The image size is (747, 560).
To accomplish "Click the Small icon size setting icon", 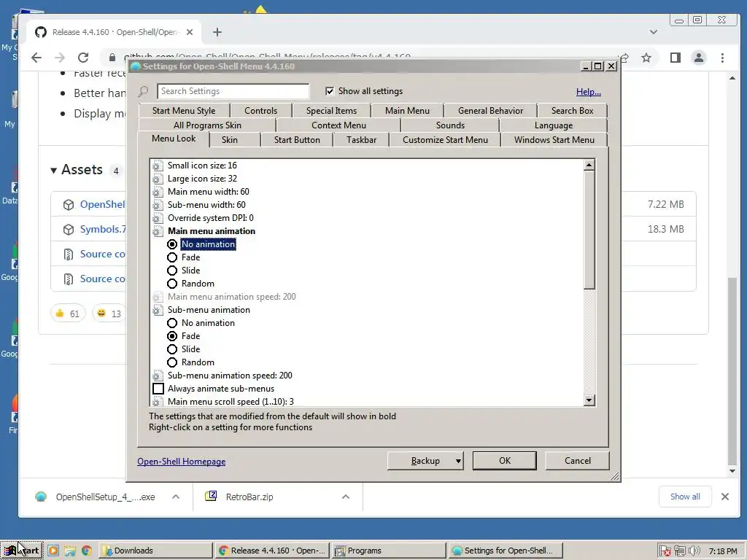I will [x=158, y=166].
